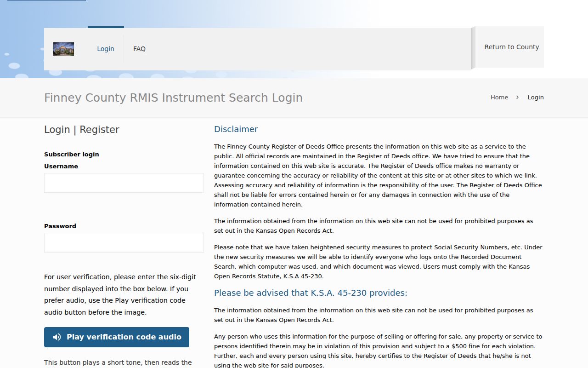This screenshot has width=588, height=368.
Task: Focus the Username input field
Action: [x=124, y=183]
